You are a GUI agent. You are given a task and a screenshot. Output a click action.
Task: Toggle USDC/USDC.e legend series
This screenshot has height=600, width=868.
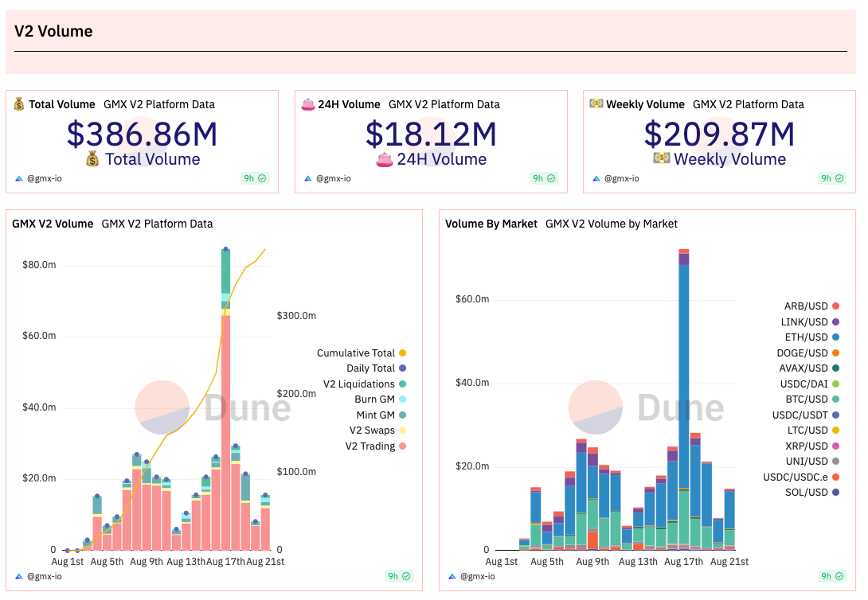coord(801,477)
